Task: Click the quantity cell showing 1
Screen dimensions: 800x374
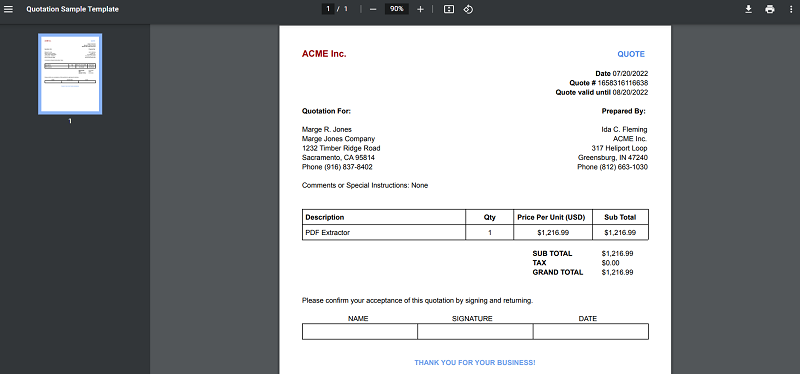Action: coord(490,233)
